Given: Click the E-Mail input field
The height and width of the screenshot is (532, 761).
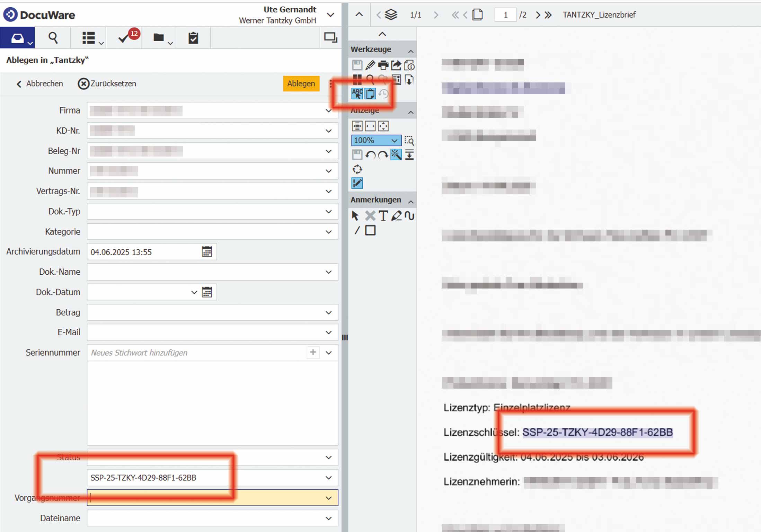Looking at the screenshot, I should point(212,332).
